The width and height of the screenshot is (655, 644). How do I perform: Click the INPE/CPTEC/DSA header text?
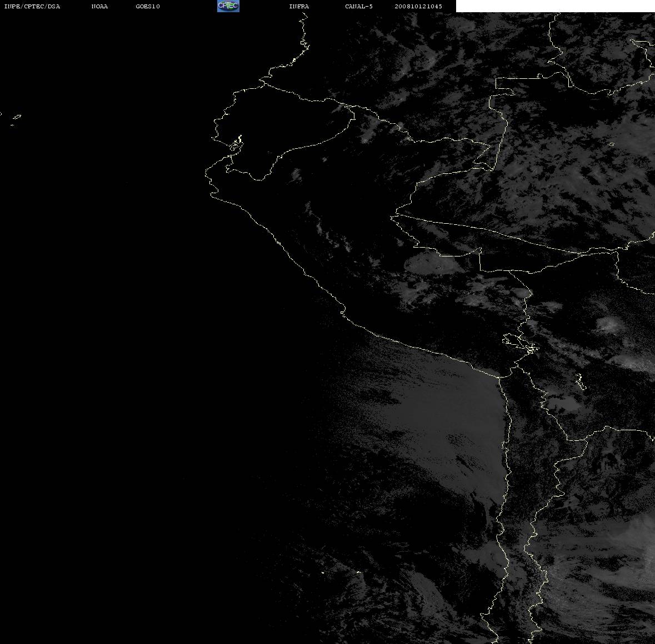(x=32, y=6)
